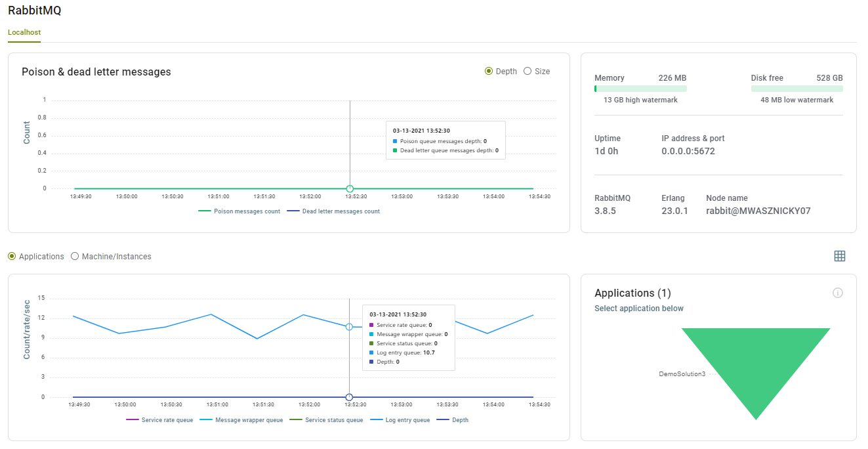Toggle Service rate queue legend
This screenshot has width=868, height=449.
coord(159,420)
